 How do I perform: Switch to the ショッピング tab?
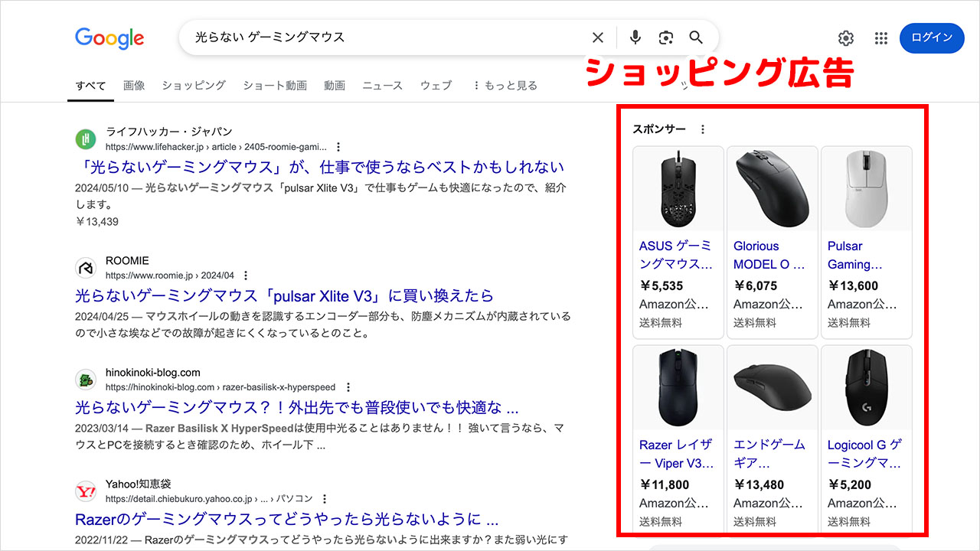pos(194,86)
